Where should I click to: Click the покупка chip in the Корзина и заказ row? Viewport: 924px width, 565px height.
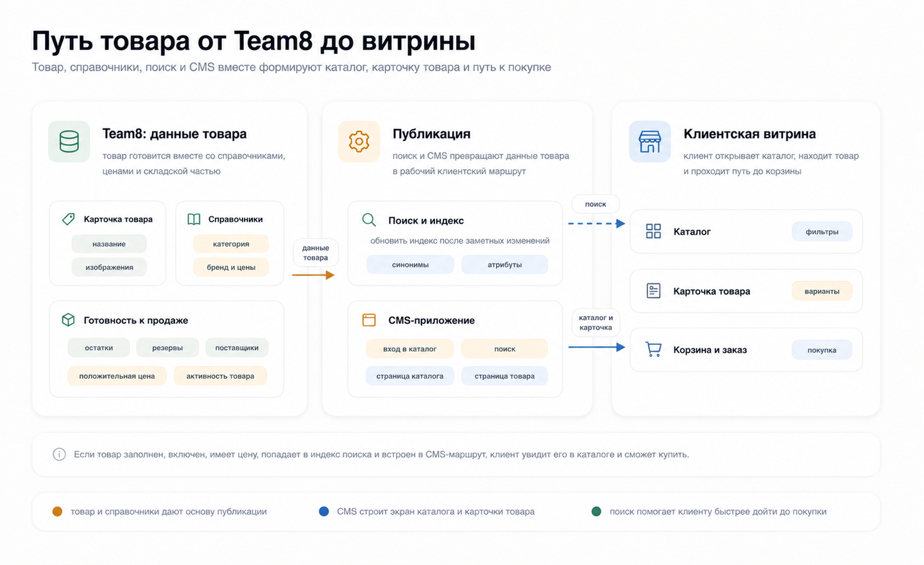(x=822, y=350)
